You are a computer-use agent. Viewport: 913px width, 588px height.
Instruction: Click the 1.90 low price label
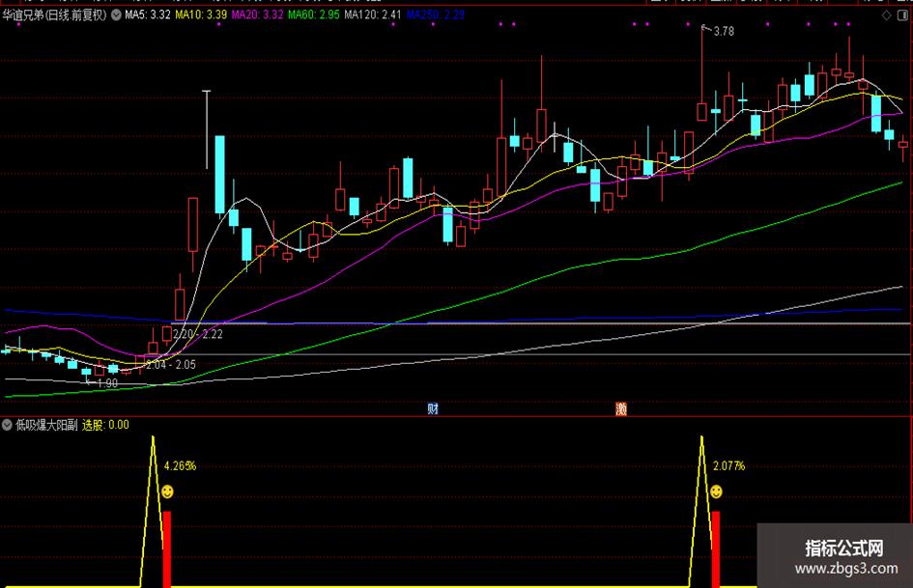[x=107, y=383]
